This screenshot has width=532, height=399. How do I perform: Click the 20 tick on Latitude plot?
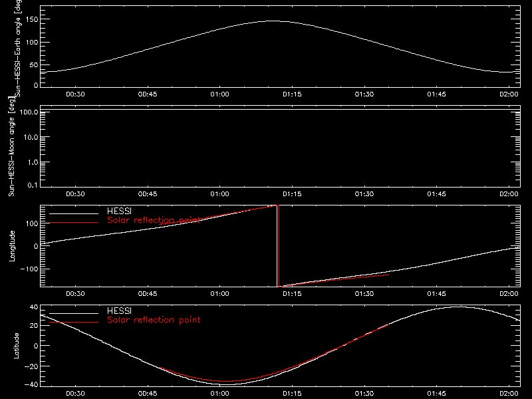pos(34,326)
